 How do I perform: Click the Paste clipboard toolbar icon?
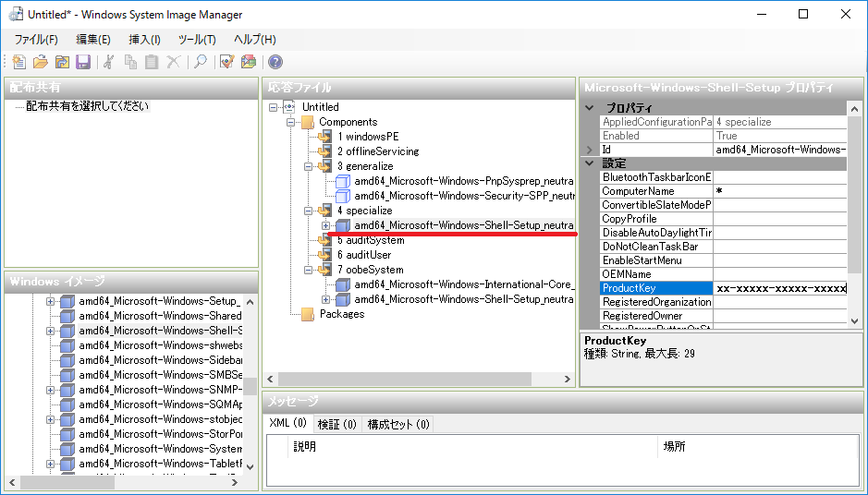click(x=152, y=62)
